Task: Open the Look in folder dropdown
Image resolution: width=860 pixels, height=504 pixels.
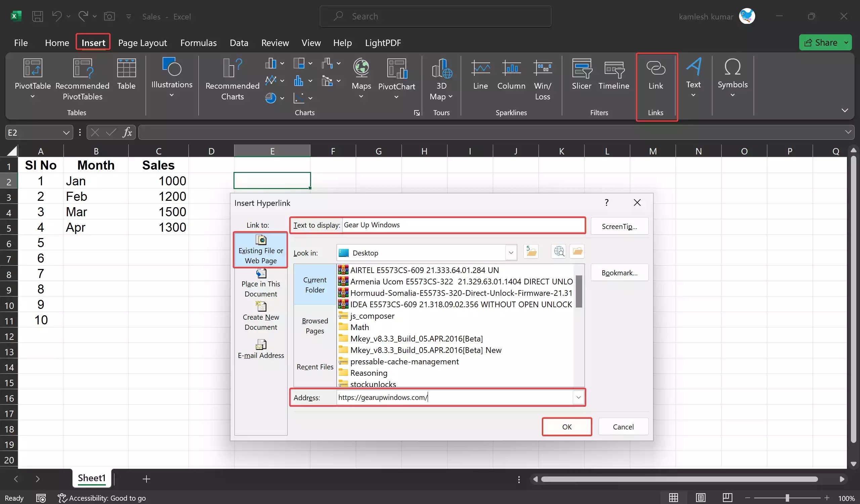Action: pyautogui.click(x=511, y=253)
